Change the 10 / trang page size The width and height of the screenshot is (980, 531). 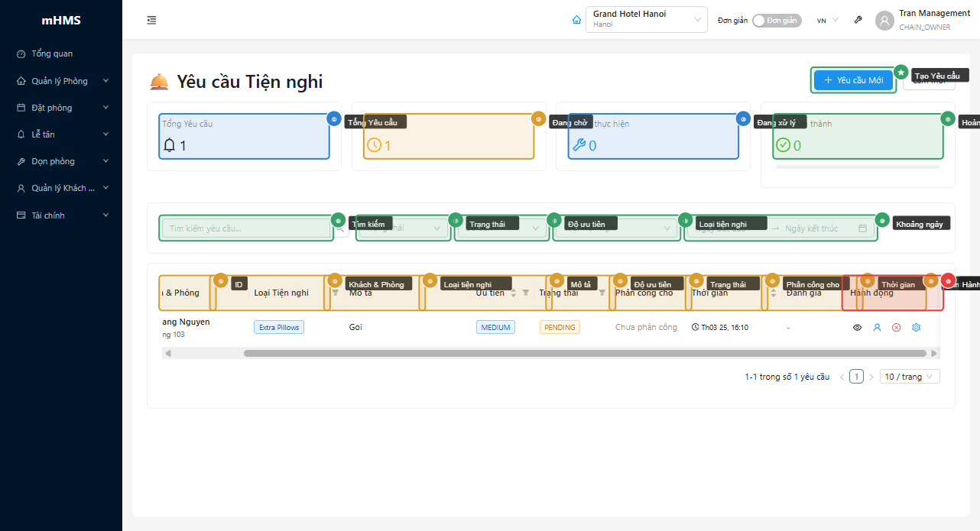click(910, 377)
